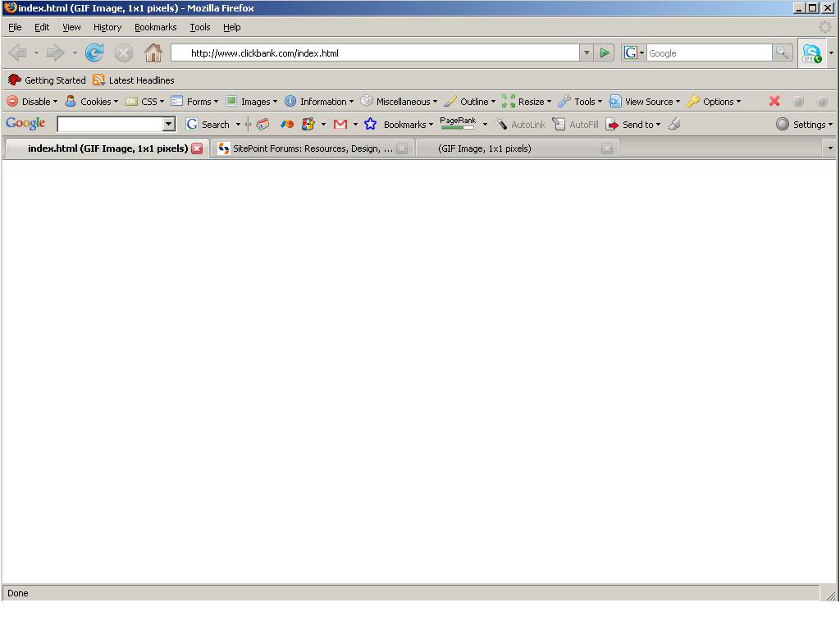Click the Google search field in navigation bar
This screenshot has height=630, width=840.
pyautogui.click(x=710, y=53)
